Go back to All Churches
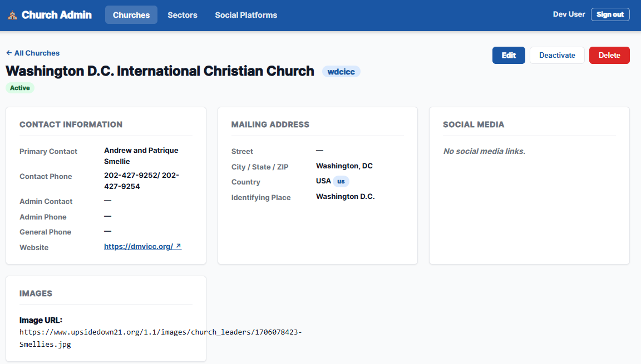 (x=33, y=53)
